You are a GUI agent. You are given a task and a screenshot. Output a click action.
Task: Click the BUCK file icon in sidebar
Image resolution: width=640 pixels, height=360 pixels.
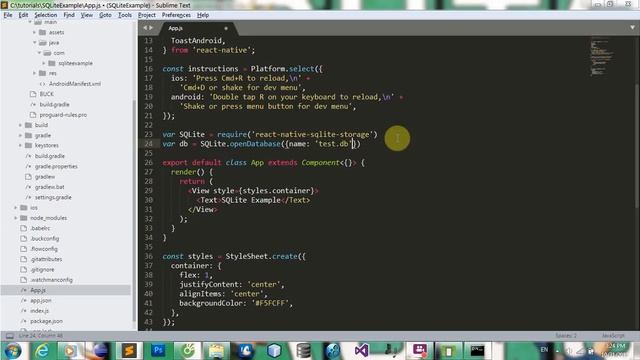pos(33,94)
